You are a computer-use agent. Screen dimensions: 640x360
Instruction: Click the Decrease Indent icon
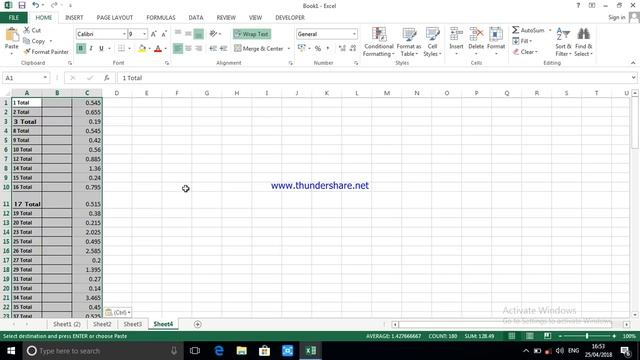point(213,49)
